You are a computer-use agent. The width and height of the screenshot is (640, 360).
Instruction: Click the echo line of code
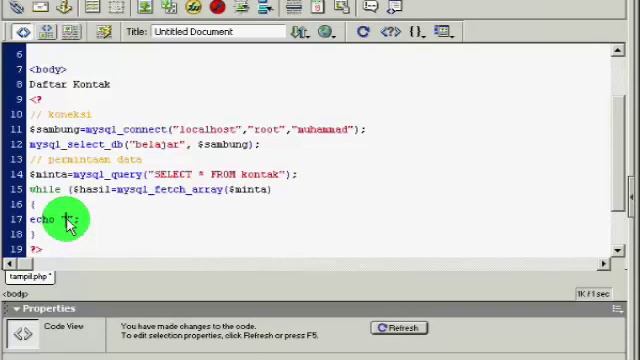tap(54, 220)
